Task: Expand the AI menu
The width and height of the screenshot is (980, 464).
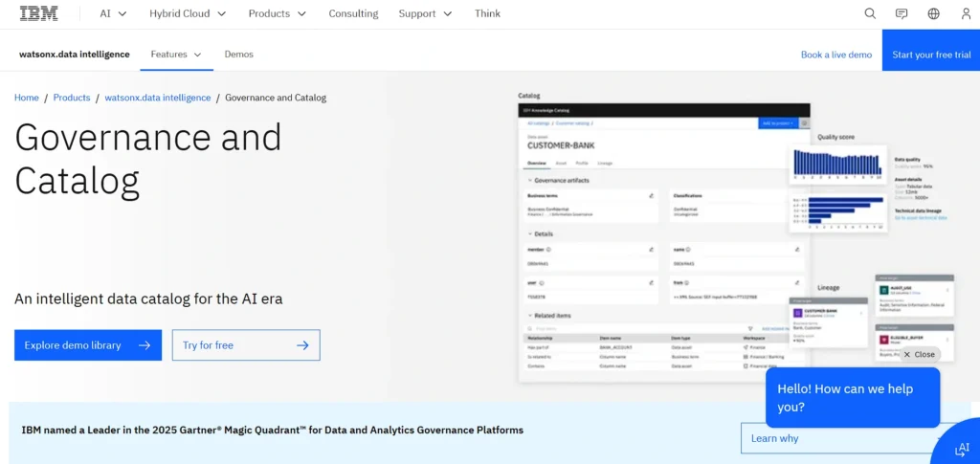Action: click(x=113, y=13)
